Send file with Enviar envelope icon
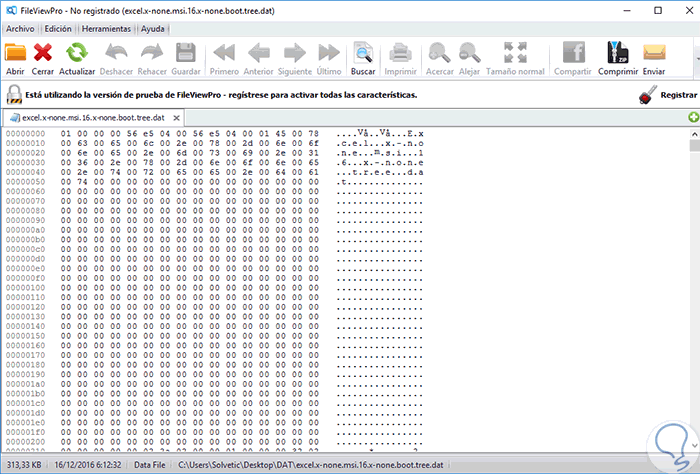Image resolution: width=700 pixels, height=474 pixels. (x=654, y=53)
